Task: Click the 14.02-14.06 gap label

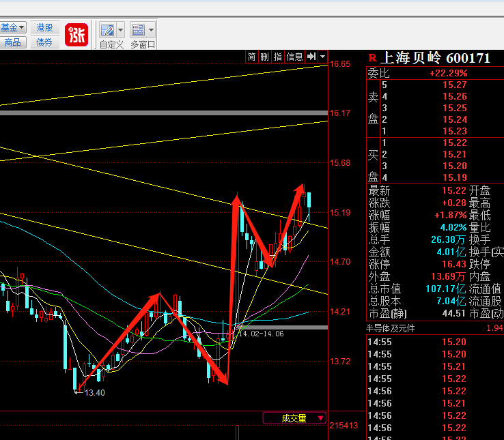Action: coord(262,334)
